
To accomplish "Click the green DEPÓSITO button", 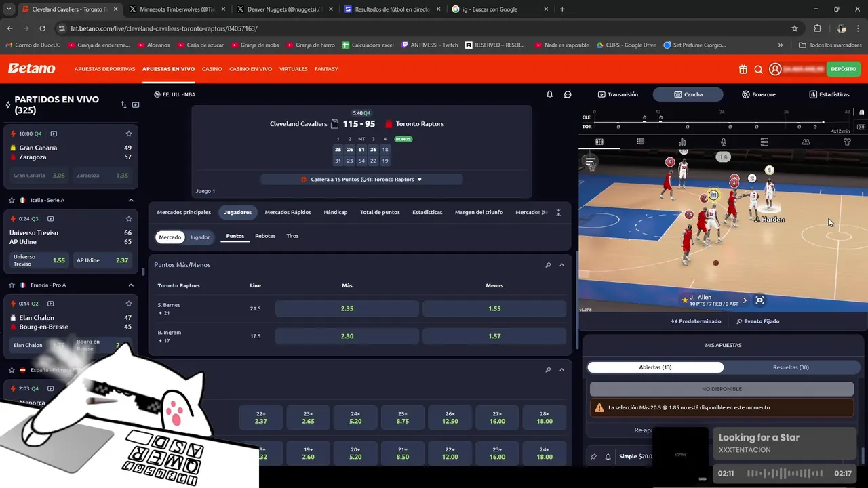I will (844, 69).
